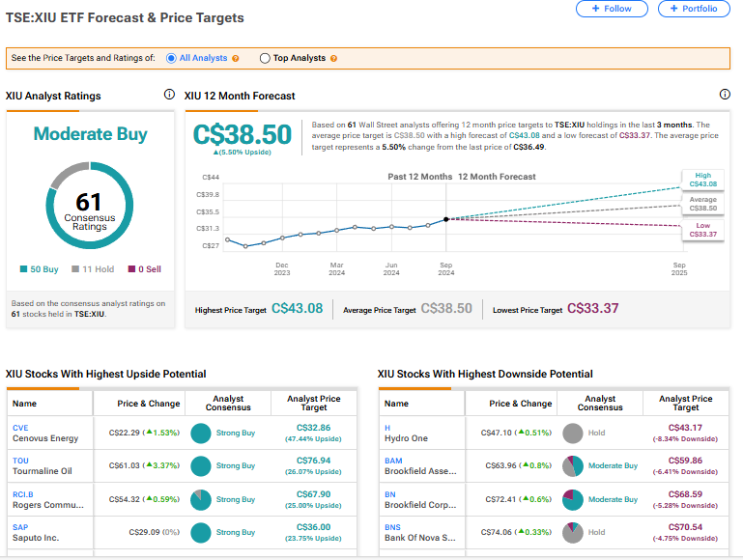Click the Moderate Buy rating heading

pos(90,134)
